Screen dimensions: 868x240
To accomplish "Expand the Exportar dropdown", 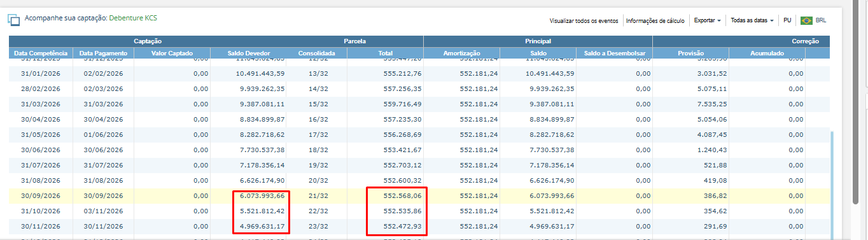I will tap(707, 20).
